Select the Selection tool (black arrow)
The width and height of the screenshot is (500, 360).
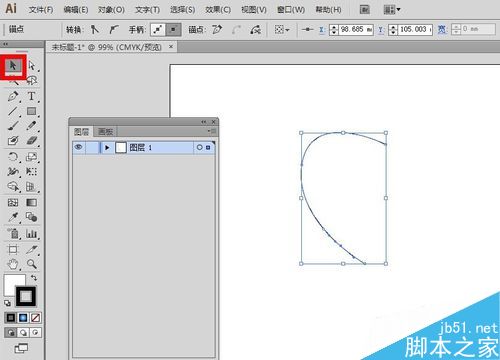[13, 66]
